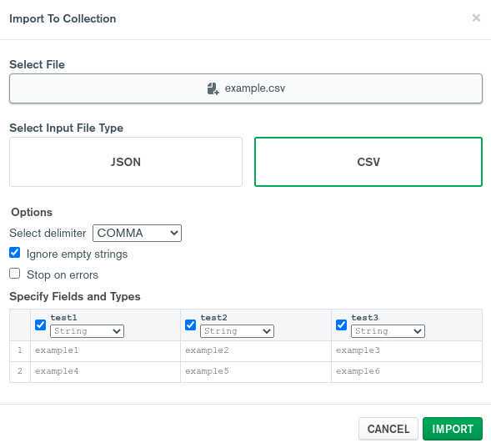Click the green IMPORT button
Image resolution: width=491 pixels, height=448 pixels.
coord(453,429)
